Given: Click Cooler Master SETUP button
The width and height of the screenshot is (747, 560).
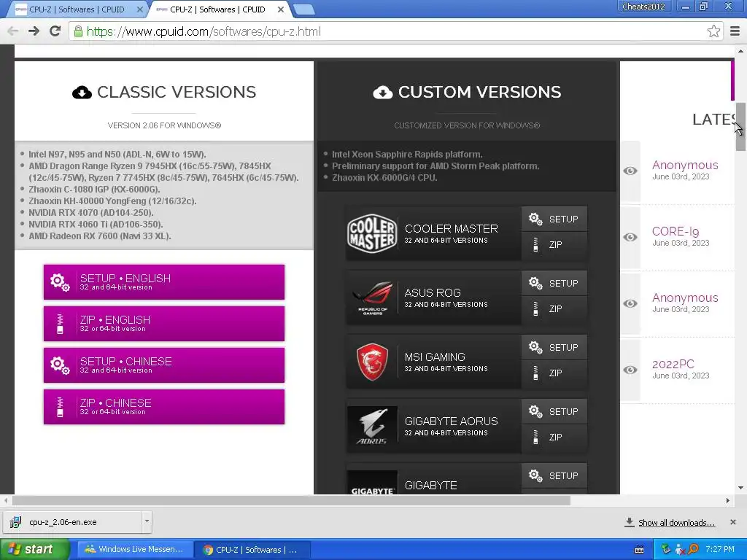Looking at the screenshot, I should 554,219.
